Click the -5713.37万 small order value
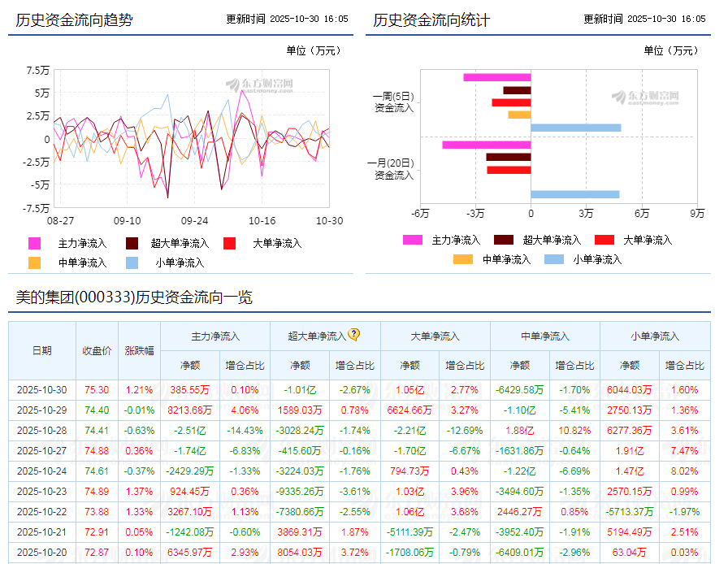The width and height of the screenshot is (728, 564). (629, 511)
